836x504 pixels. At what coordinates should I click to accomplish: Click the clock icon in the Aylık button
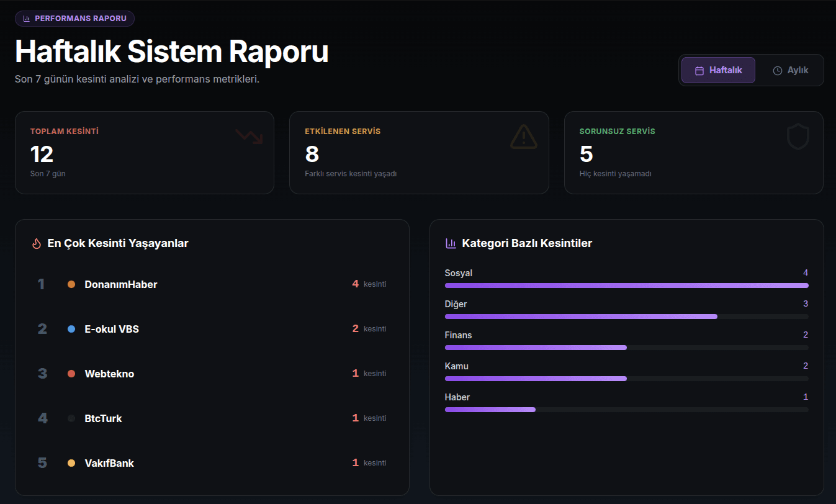click(777, 71)
